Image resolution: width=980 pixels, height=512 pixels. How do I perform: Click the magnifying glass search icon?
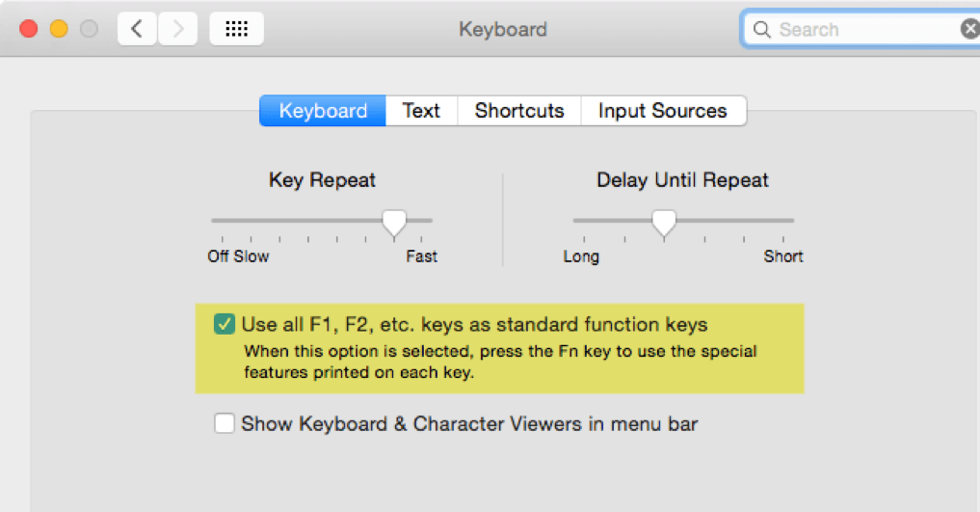coord(761,29)
